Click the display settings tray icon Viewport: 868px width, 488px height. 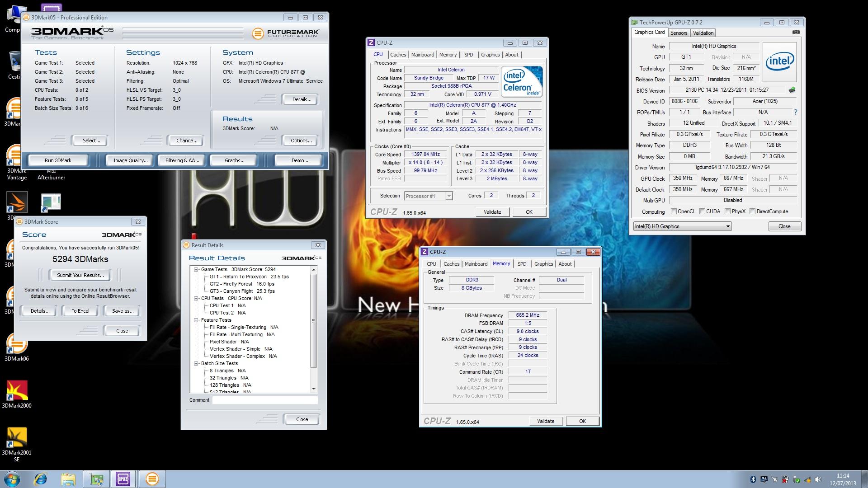pos(764,479)
